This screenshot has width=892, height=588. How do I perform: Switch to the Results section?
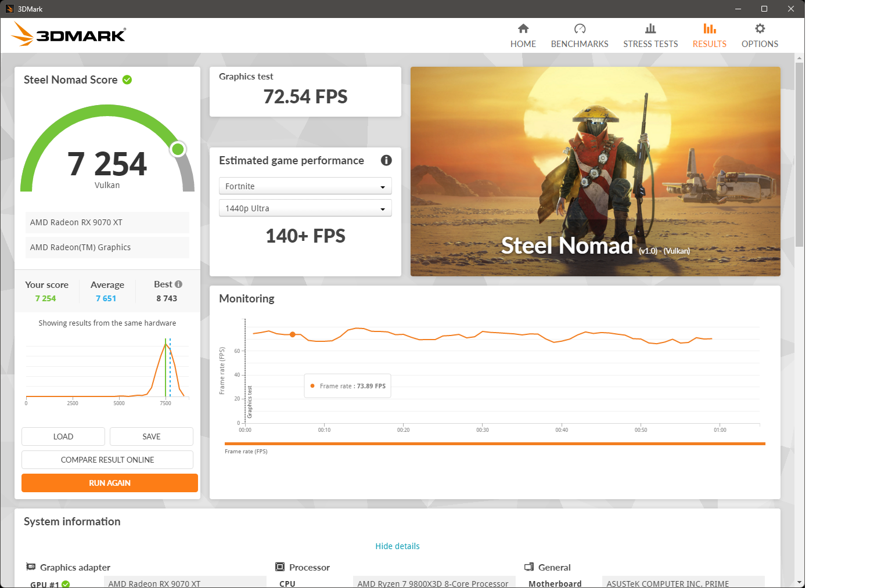[x=709, y=36]
